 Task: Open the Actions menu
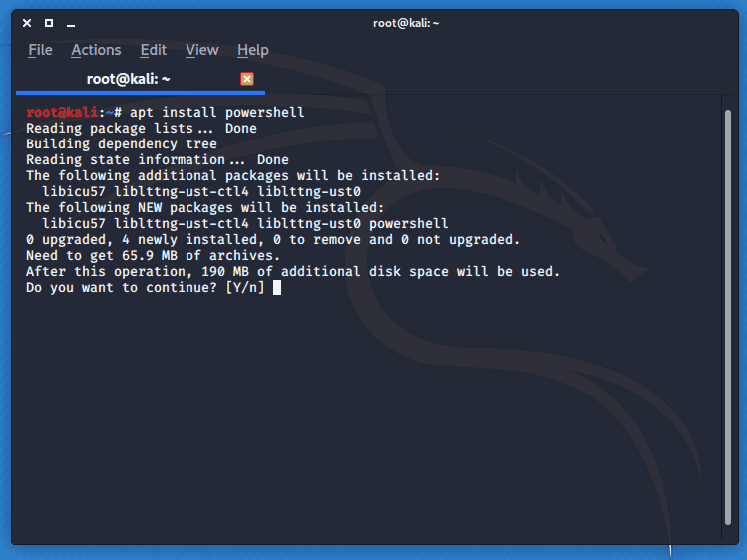[96, 50]
